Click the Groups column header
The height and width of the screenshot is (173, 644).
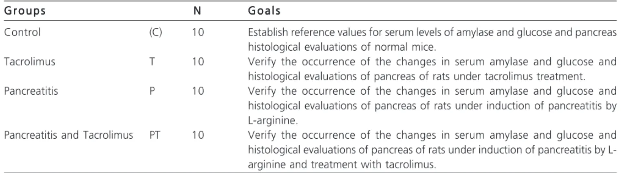(x=25, y=11)
